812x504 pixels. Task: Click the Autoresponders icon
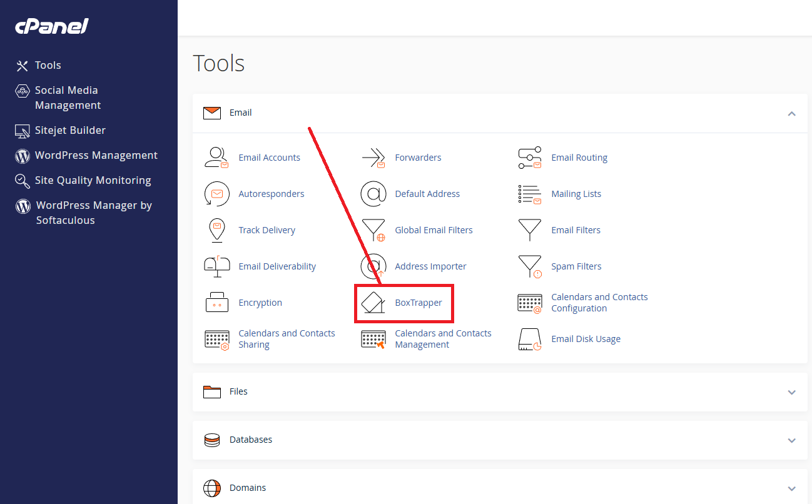click(x=216, y=194)
